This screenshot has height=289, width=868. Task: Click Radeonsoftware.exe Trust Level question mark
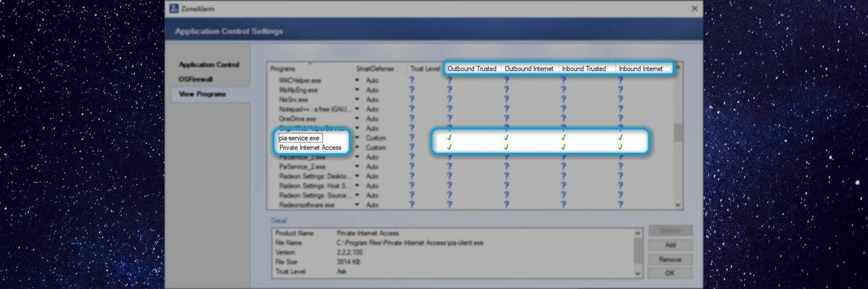[411, 205]
